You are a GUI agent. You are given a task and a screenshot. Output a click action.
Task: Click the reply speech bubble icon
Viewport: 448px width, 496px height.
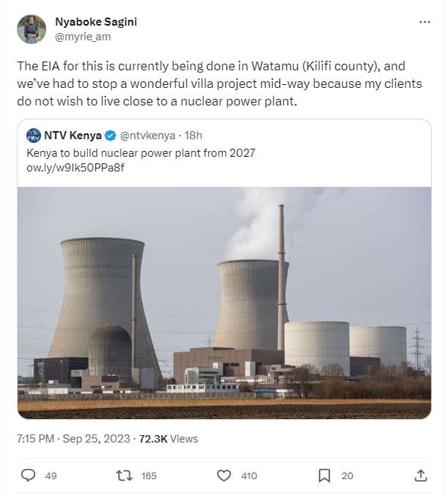[x=29, y=475]
